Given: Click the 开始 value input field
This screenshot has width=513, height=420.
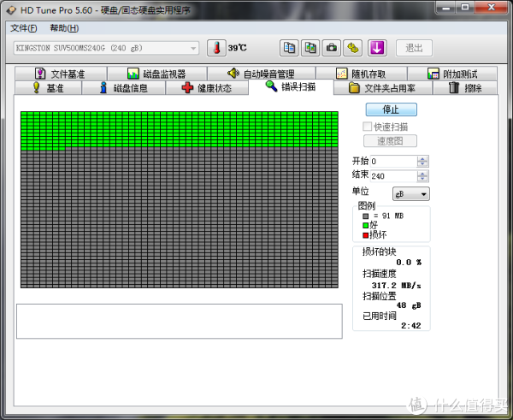Looking at the screenshot, I should coord(393,161).
